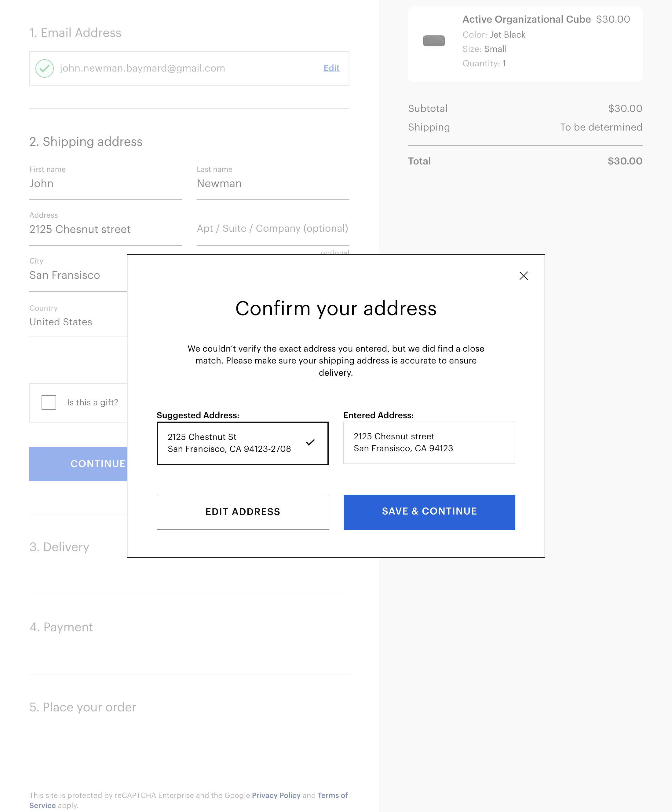Close the Confirm your address dialog

pyautogui.click(x=523, y=276)
